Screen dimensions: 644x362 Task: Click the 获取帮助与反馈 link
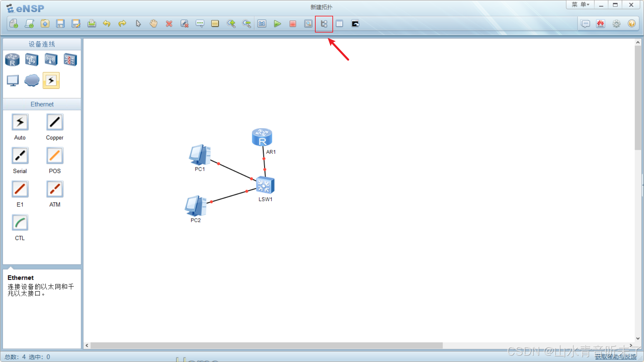(x=615, y=357)
